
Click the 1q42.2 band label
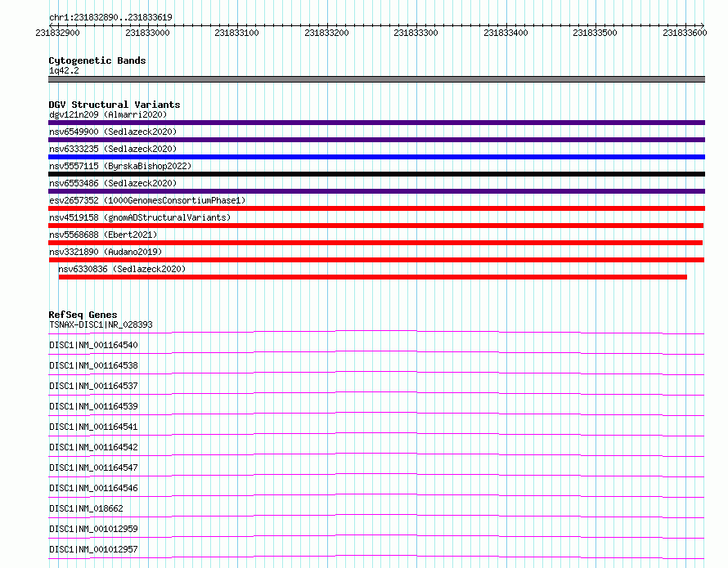tap(64, 70)
